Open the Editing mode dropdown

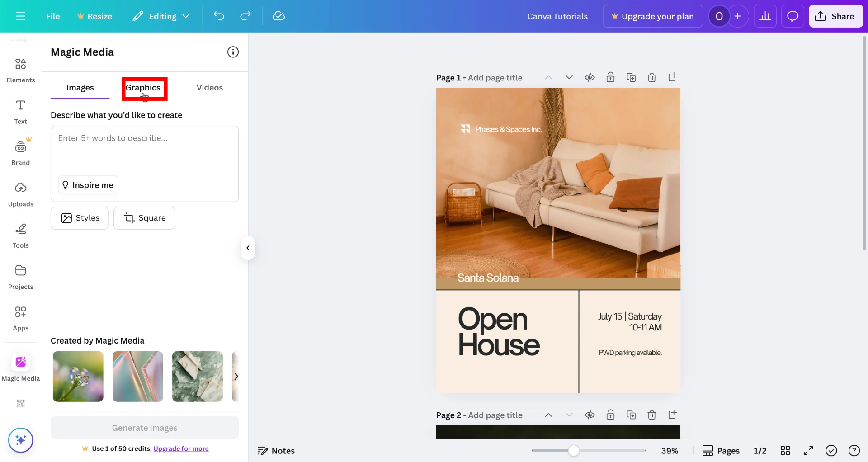point(160,16)
